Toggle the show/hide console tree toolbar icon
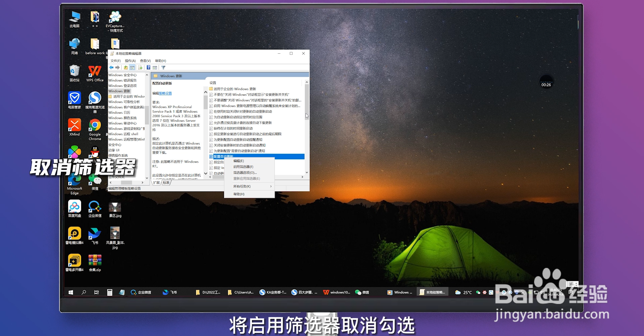 coord(132,67)
